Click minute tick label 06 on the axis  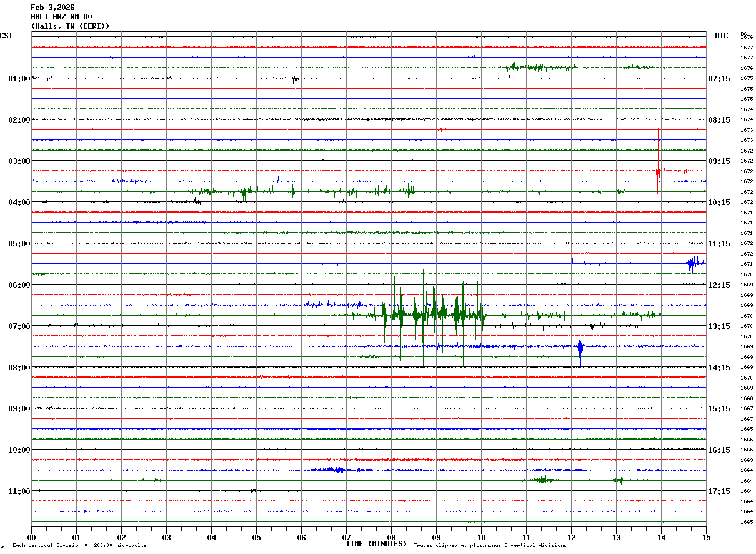[301, 537]
